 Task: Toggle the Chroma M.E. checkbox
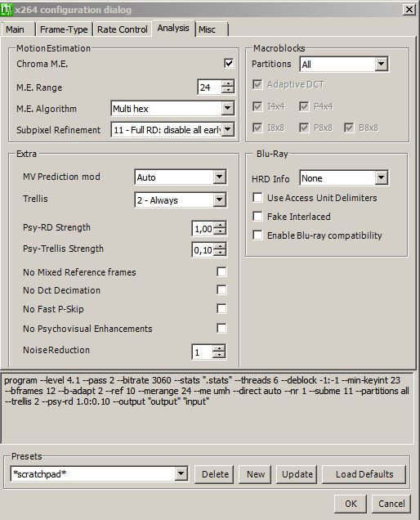point(229,63)
